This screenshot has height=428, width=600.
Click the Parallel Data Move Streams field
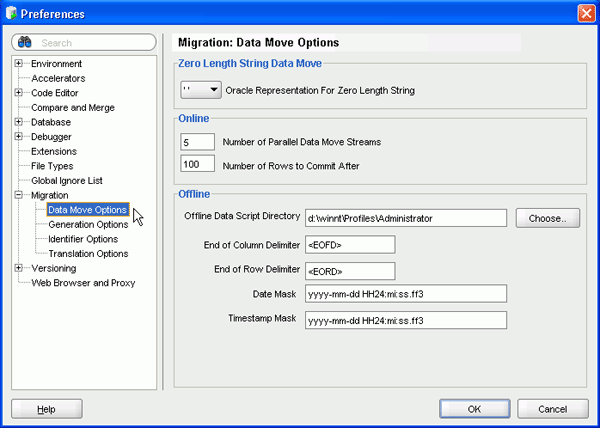pyautogui.click(x=198, y=142)
